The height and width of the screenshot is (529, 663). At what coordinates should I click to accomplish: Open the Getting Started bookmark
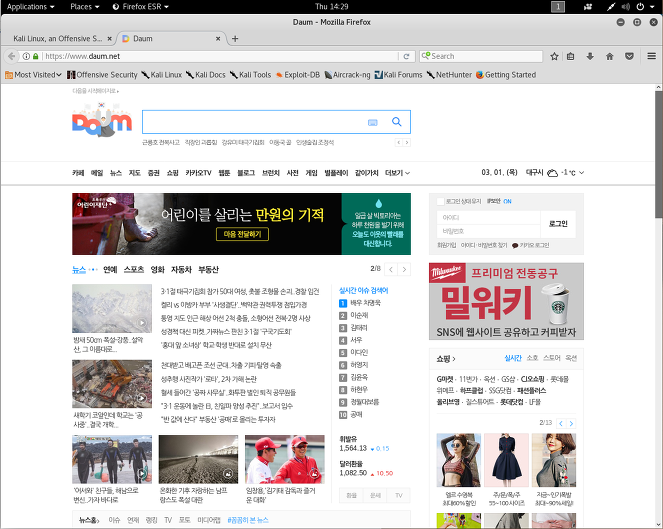point(506,75)
